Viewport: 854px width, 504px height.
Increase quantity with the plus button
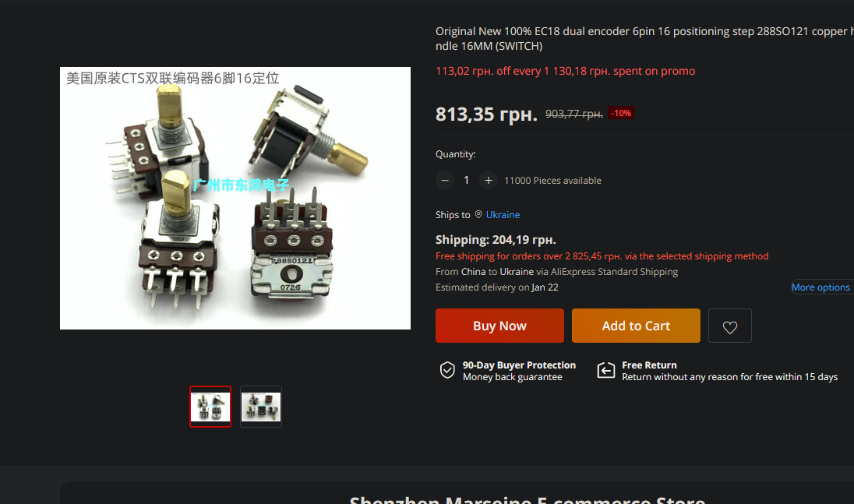click(489, 180)
